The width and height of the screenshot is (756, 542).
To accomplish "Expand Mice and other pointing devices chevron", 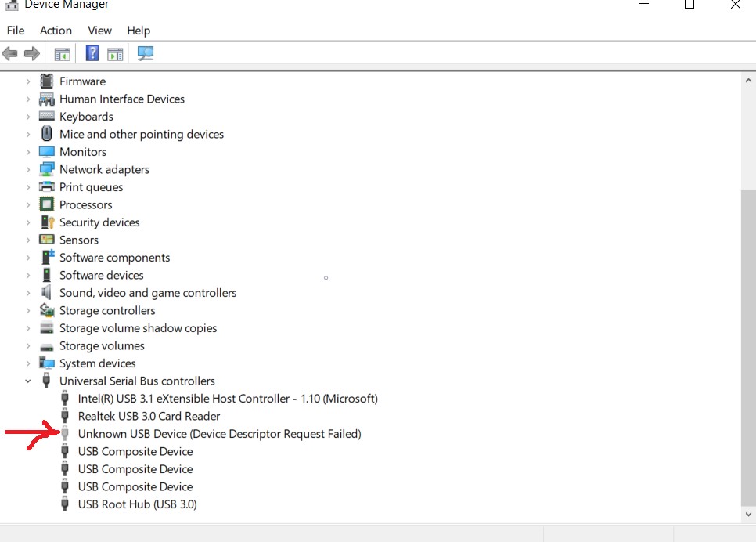I will (x=28, y=134).
